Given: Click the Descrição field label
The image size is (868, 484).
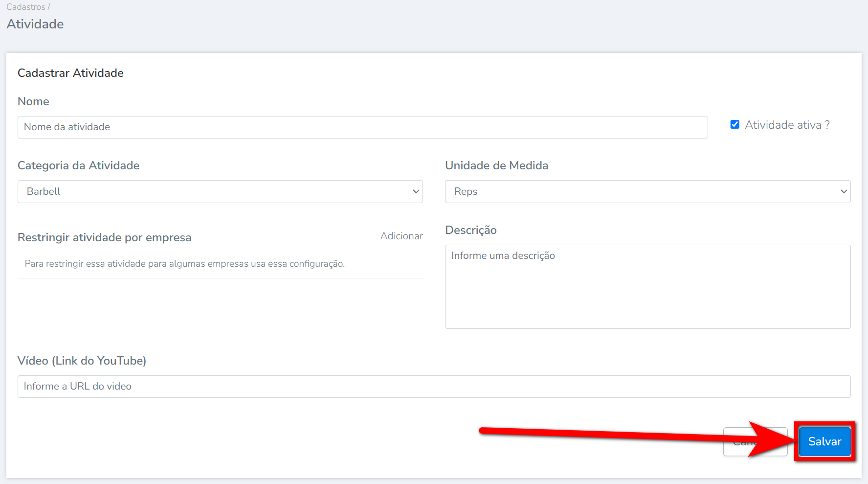Looking at the screenshot, I should click(470, 230).
